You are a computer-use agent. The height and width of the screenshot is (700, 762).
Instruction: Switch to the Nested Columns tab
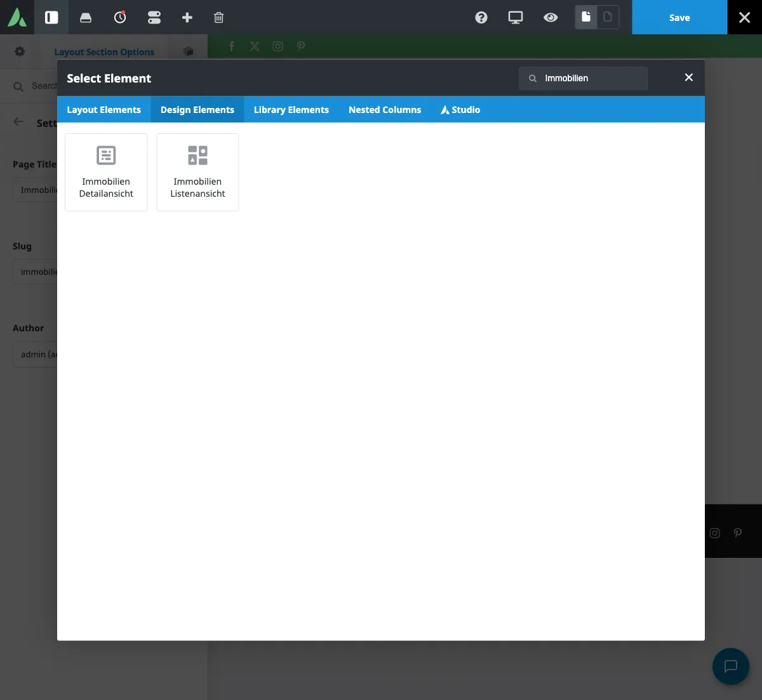[x=385, y=110]
